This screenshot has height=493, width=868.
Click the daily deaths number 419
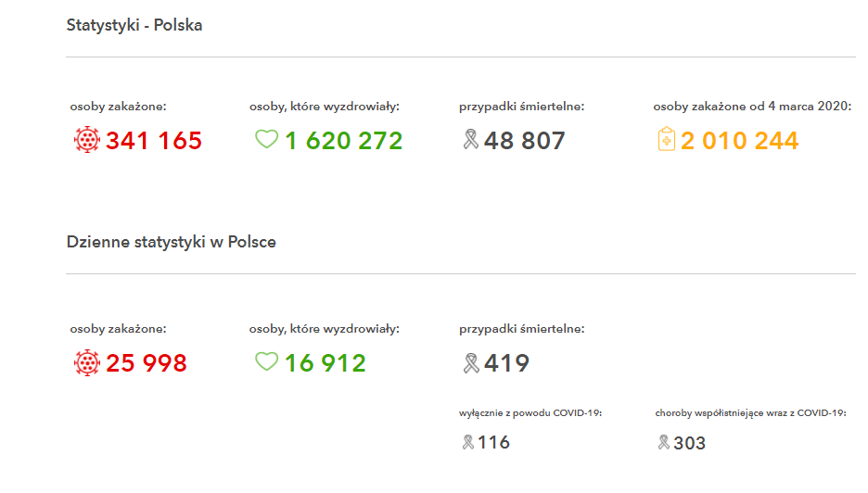click(506, 363)
